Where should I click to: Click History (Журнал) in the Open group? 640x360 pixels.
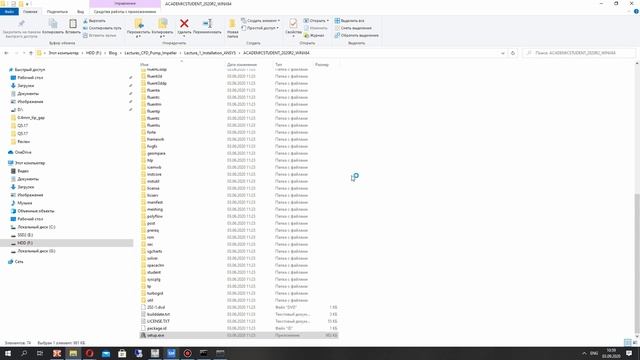[314, 36]
